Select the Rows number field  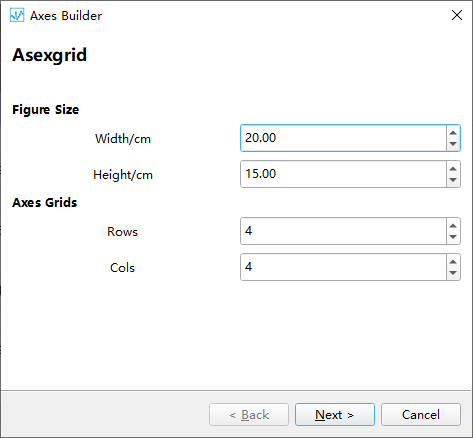tap(343, 231)
